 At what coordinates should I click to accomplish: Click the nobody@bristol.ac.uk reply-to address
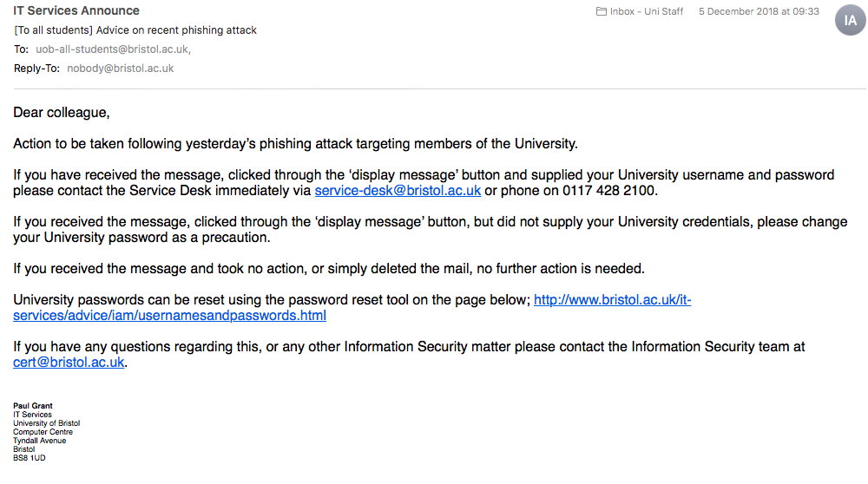[121, 69]
